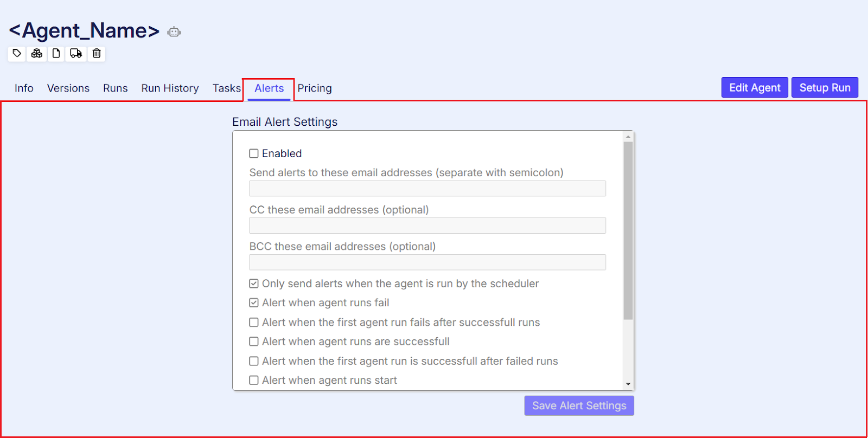Check Alert when agent runs start

(x=254, y=380)
